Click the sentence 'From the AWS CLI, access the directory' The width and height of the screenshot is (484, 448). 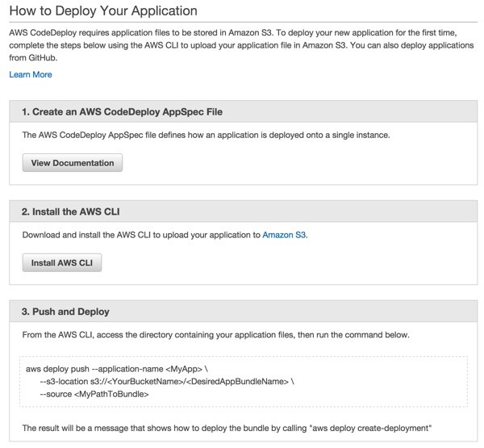(x=215, y=335)
